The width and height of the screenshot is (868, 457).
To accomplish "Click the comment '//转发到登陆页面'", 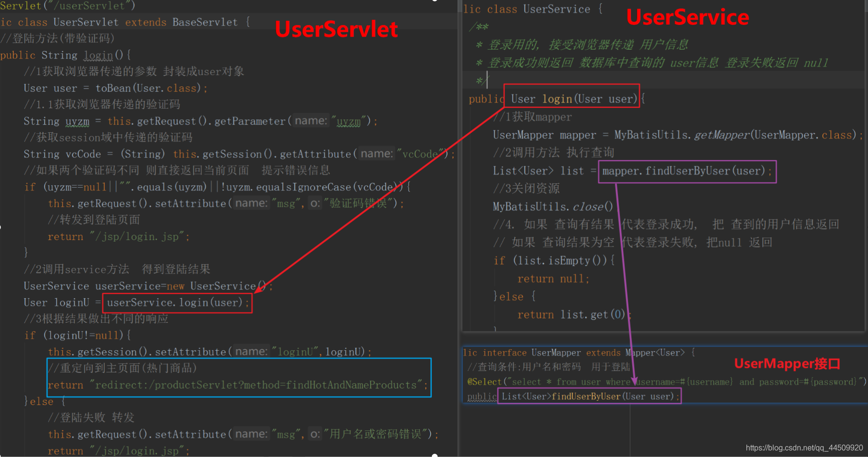I will click(x=94, y=219).
